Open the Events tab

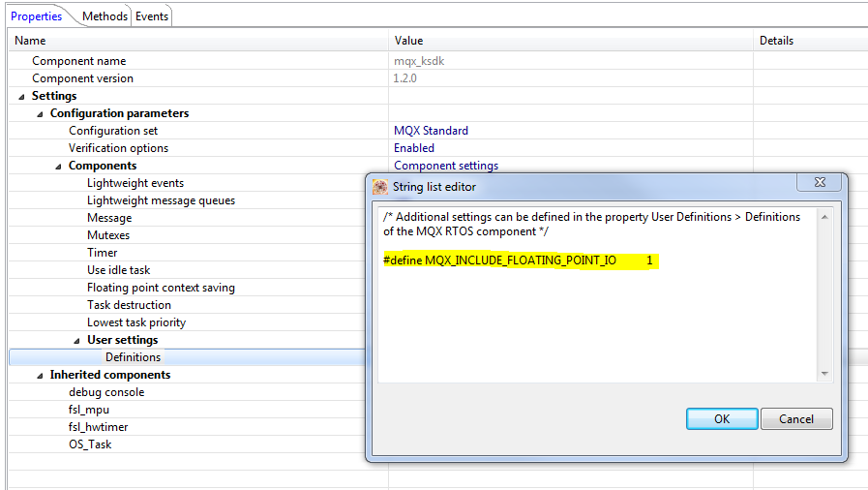pos(152,16)
